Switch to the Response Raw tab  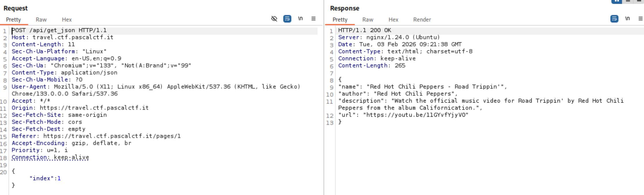tap(368, 20)
